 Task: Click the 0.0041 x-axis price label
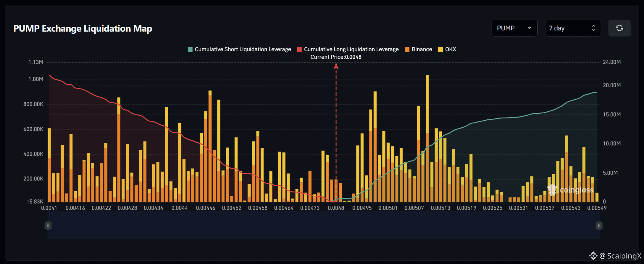(x=49, y=208)
